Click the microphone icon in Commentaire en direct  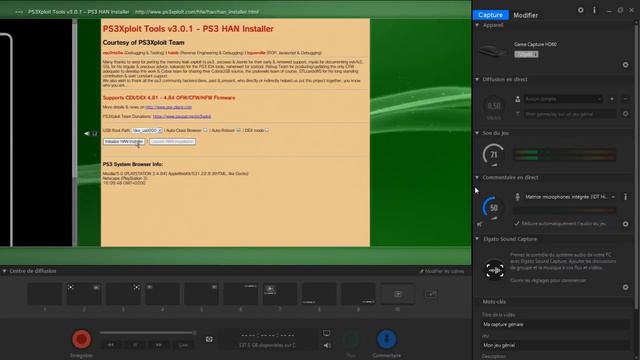[x=518, y=197]
